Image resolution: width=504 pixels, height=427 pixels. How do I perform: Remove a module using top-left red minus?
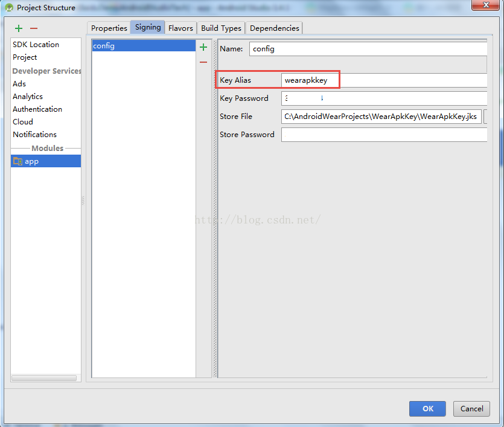tap(33, 28)
